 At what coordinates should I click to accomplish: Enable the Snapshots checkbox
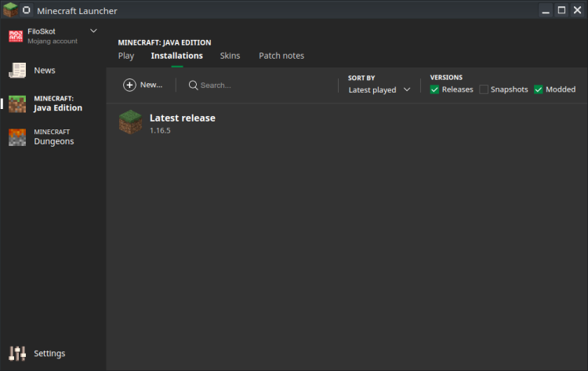click(x=484, y=89)
